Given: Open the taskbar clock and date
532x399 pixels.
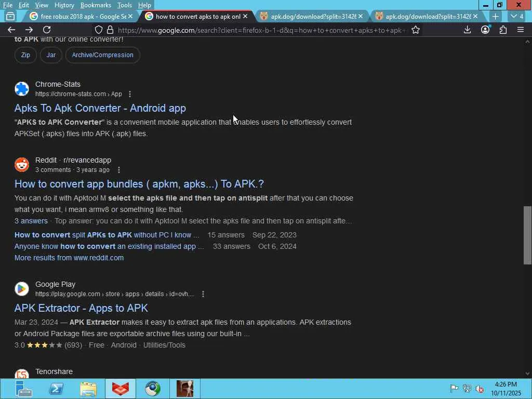Looking at the screenshot, I should coord(506,389).
